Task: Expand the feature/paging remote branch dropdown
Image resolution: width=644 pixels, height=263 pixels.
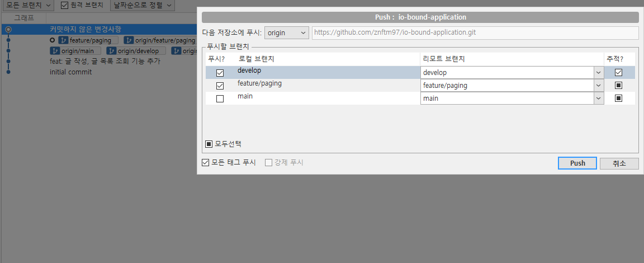Action: 599,86
